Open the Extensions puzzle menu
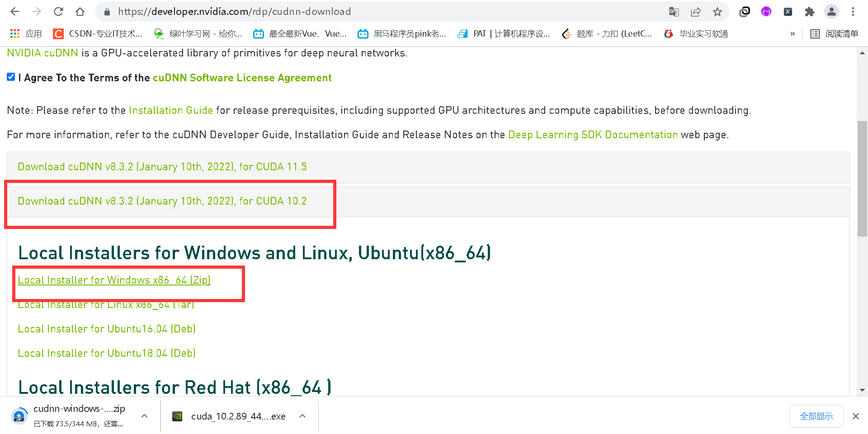This screenshot has width=868, height=434. [x=810, y=12]
